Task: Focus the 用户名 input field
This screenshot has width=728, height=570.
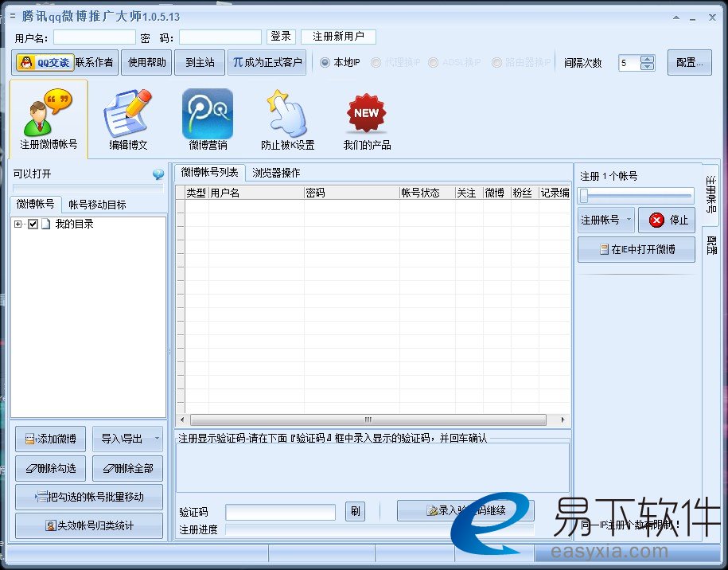Action: click(94, 37)
